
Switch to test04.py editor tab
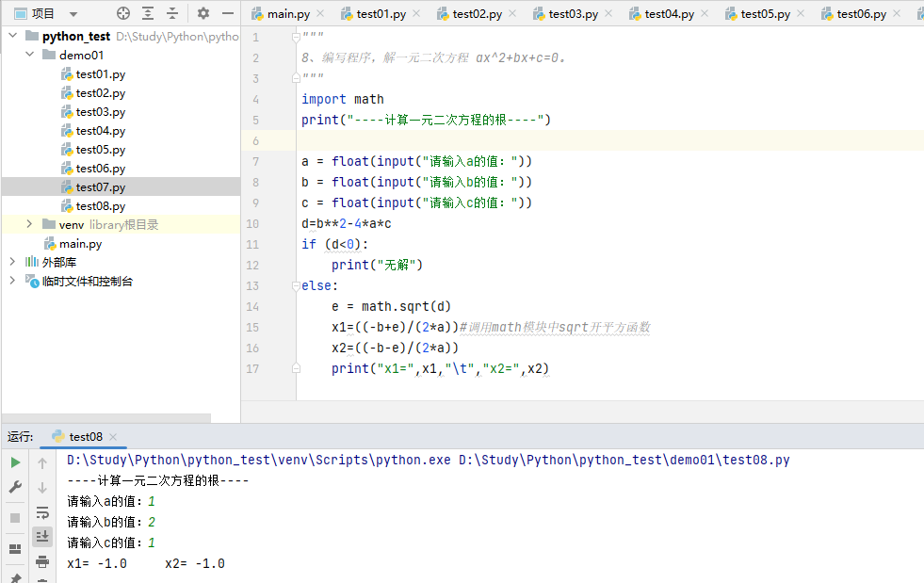coord(669,13)
